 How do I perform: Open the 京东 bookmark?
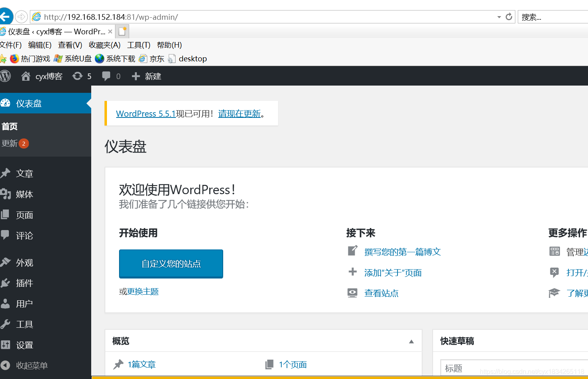(x=152, y=59)
